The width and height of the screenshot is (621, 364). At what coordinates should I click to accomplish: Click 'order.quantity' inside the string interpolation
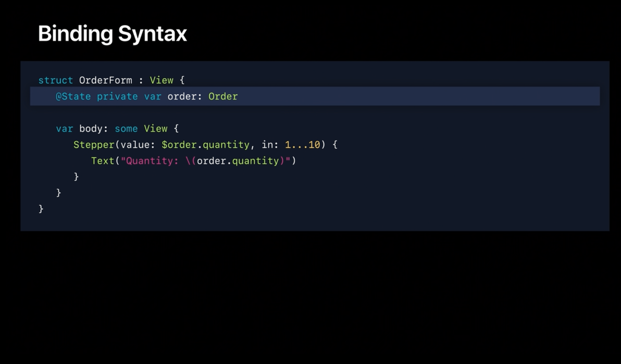pos(238,161)
